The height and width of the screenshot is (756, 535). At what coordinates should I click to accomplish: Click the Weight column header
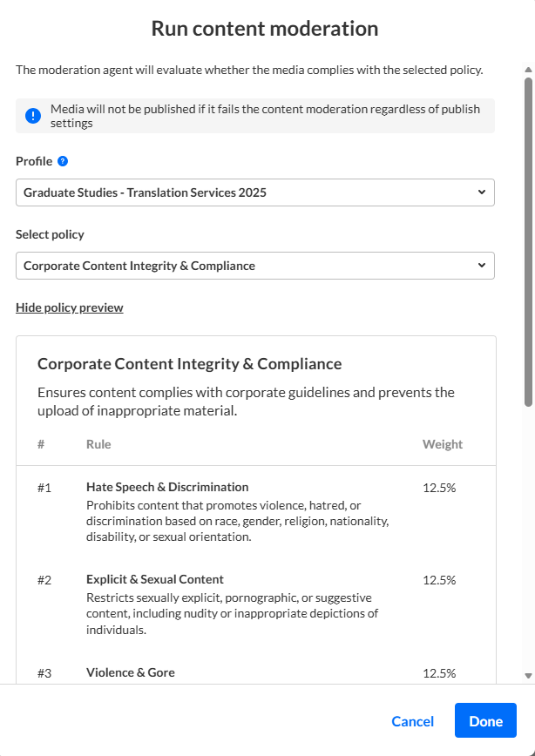click(x=443, y=444)
